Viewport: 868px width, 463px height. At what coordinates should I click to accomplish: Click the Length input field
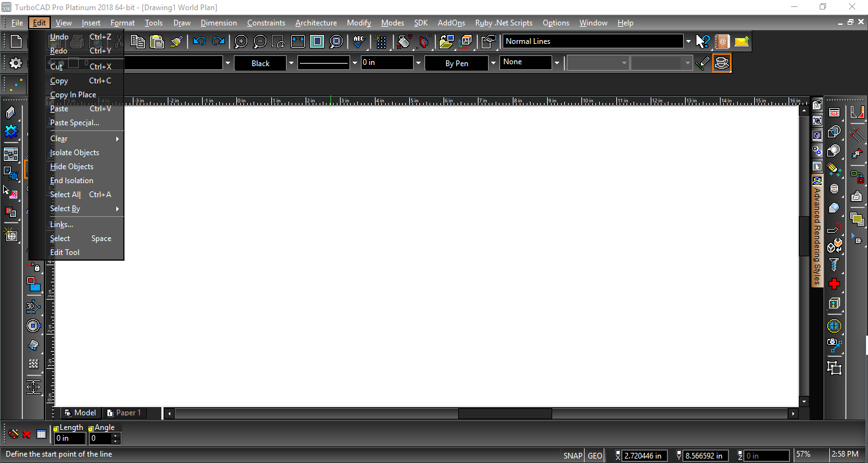(70, 438)
